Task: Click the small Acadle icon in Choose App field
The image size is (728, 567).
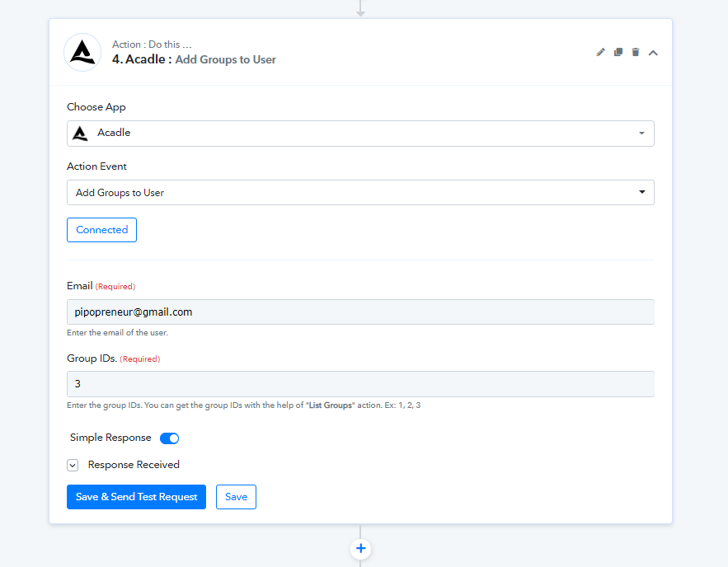Action: [80, 134]
